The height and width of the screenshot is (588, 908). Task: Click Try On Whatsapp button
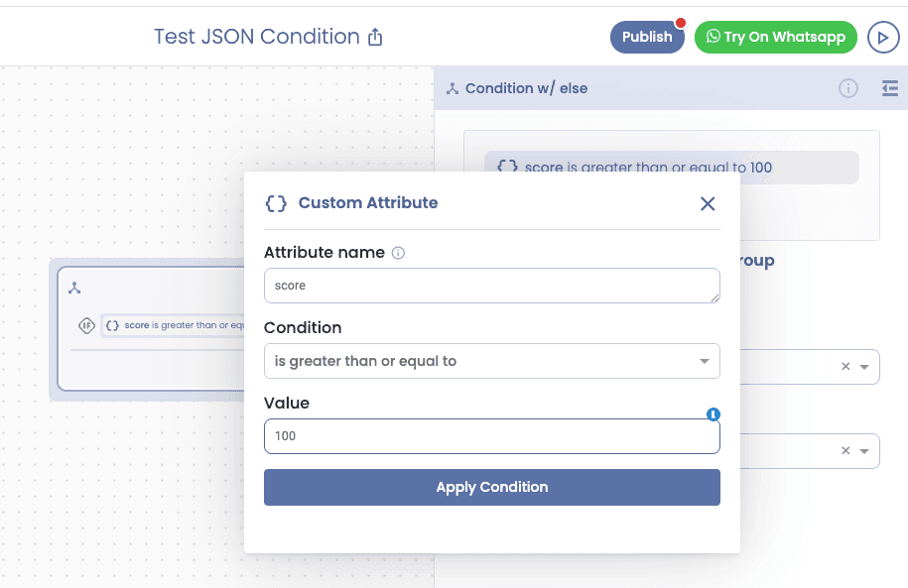[776, 37]
